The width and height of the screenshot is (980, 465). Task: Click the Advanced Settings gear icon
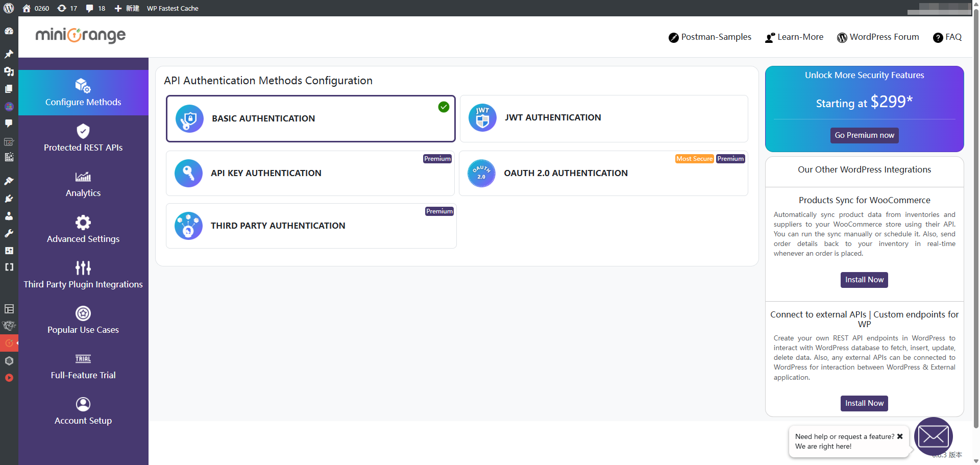coord(83,223)
